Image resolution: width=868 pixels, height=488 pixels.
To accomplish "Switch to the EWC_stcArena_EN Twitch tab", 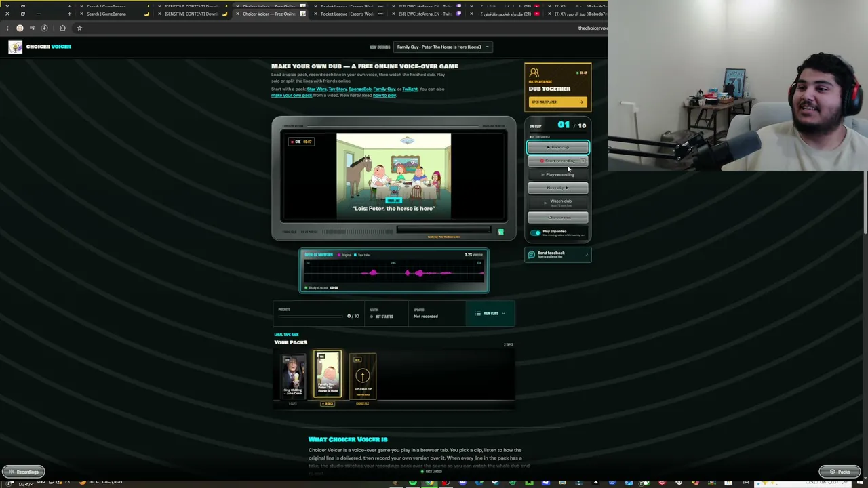I will [425, 14].
